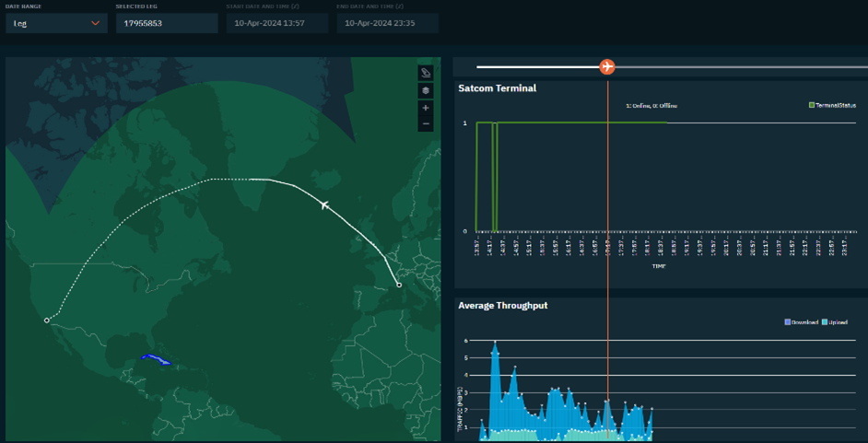This screenshot has width=868, height=443.
Task: Click the End Date and Time field
Action: (387, 23)
